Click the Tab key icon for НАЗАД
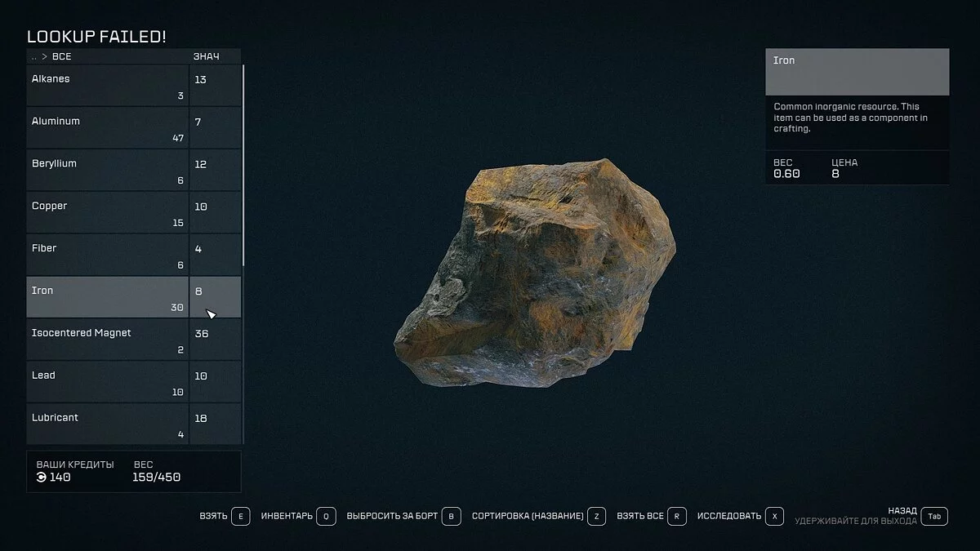 pos(934,516)
